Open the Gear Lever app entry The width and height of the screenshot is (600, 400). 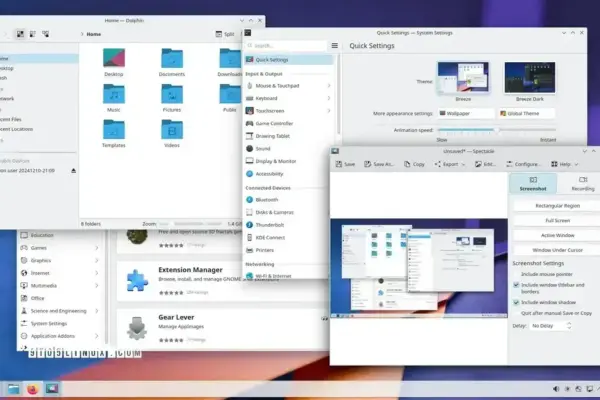point(223,328)
